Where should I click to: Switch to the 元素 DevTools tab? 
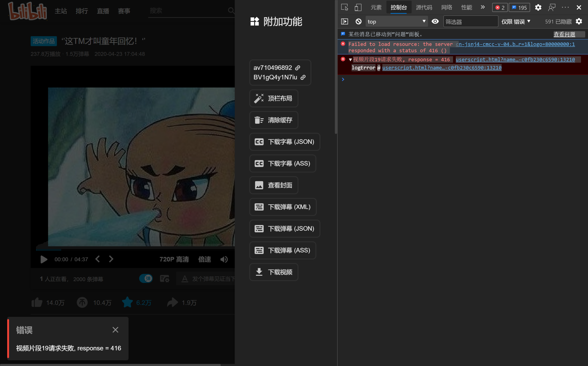pyautogui.click(x=376, y=7)
